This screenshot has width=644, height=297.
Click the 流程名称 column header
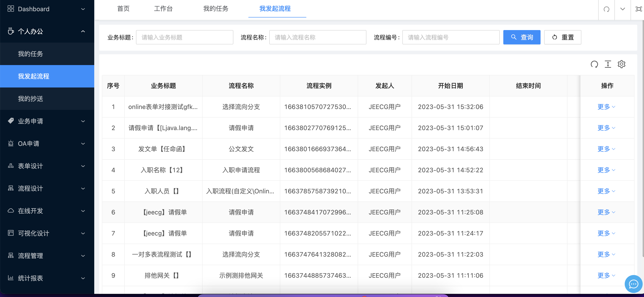[x=241, y=86]
